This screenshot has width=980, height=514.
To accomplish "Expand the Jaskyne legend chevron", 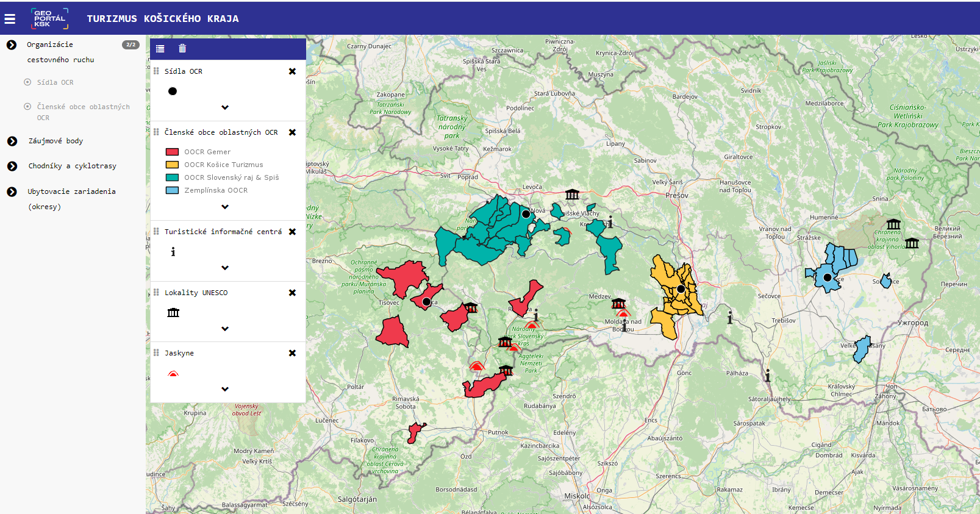I will tap(225, 389).
